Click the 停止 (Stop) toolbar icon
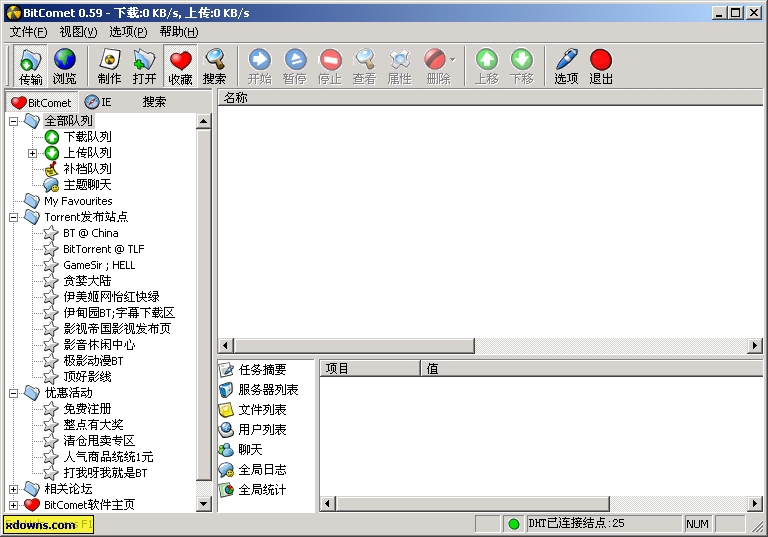 (x=330, y=66)
